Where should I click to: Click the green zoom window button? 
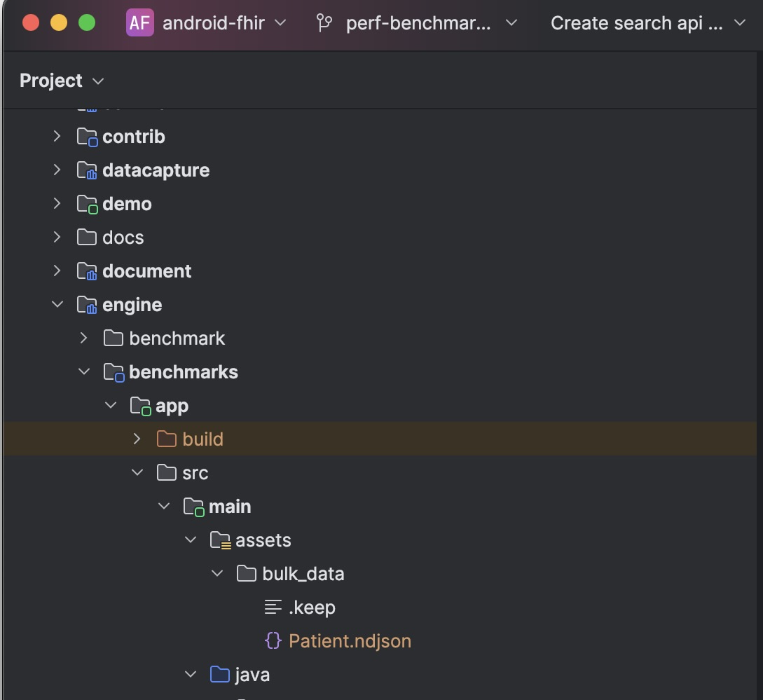[87, 22]
